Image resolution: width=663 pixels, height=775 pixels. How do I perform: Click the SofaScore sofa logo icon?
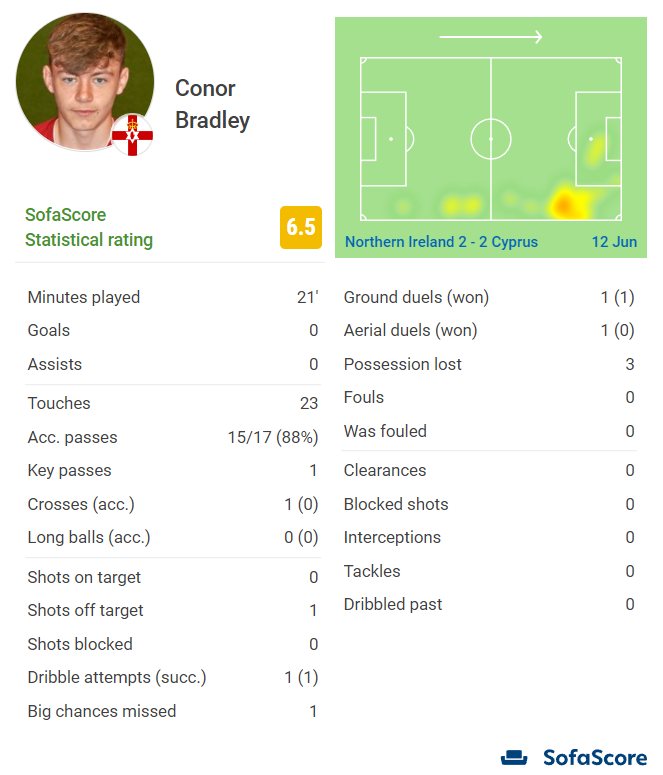pyautogui.click(x=514, y=758)
